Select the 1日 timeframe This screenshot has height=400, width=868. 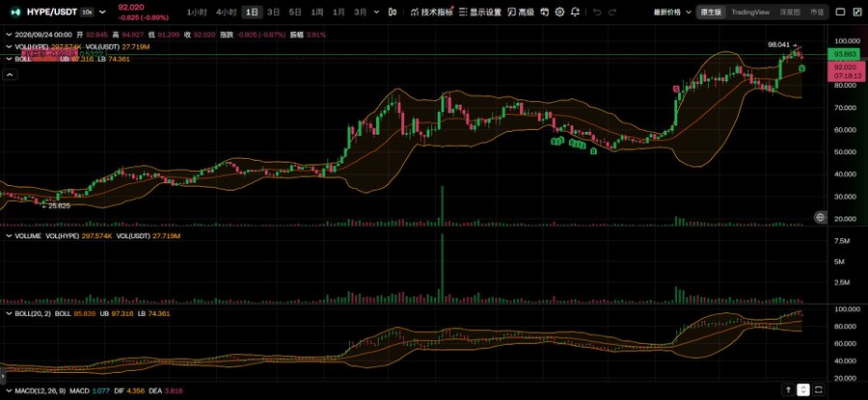252,12
